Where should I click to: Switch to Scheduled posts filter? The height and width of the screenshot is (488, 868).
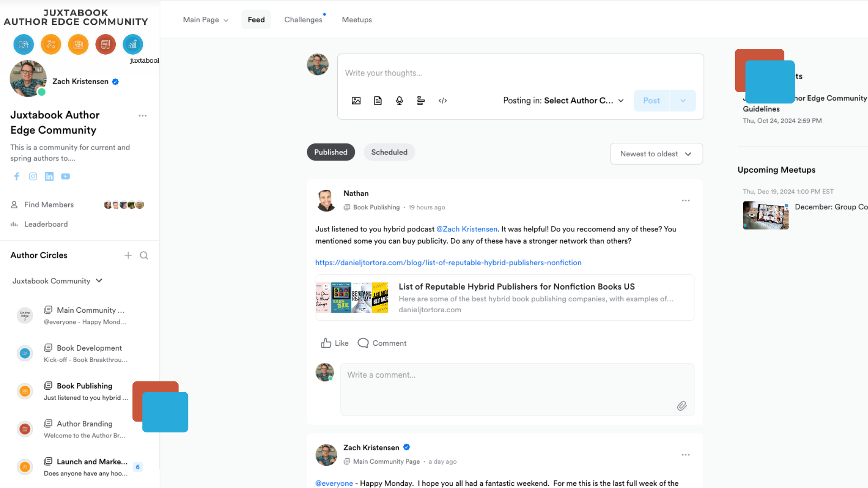pos(389,152)
